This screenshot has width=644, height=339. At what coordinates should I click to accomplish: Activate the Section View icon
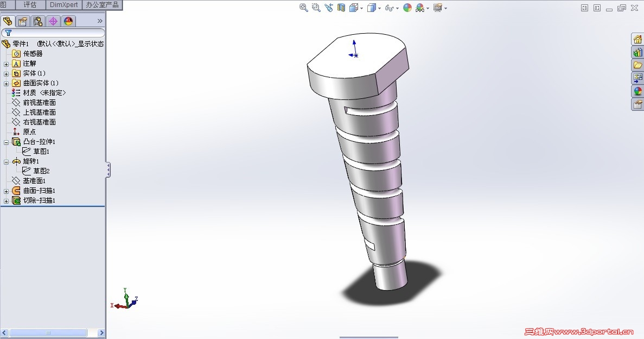point(341,8)
